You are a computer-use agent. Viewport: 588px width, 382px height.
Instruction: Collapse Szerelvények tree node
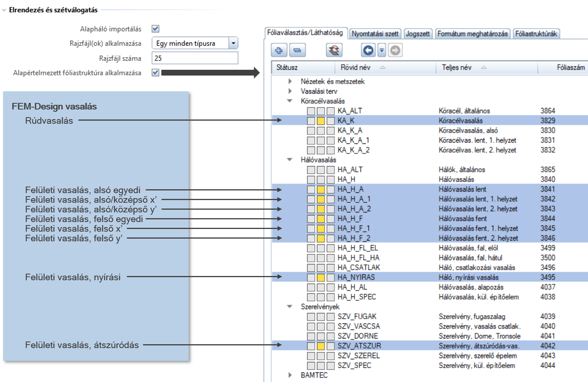pyautogui.click(x=290, y=306)
